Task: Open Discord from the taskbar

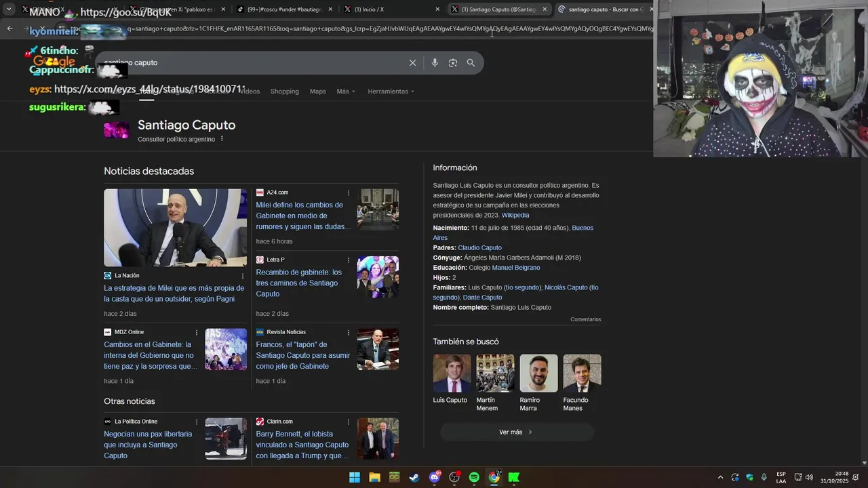Action: (x=435, y=477)
